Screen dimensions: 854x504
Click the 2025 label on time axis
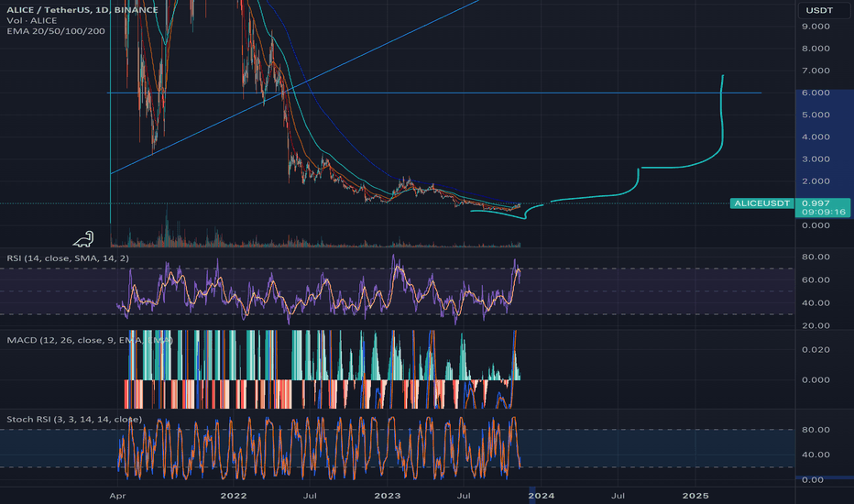pyautogui.click(x=695, y=496)
